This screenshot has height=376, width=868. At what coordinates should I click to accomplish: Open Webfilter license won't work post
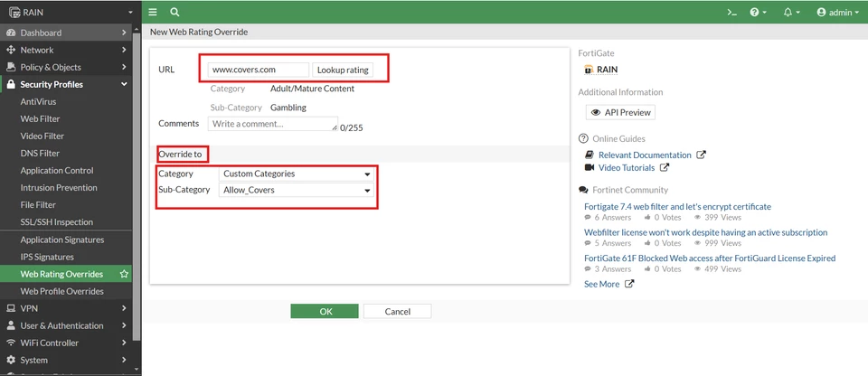pyautogui.click(x=706, y=232)
